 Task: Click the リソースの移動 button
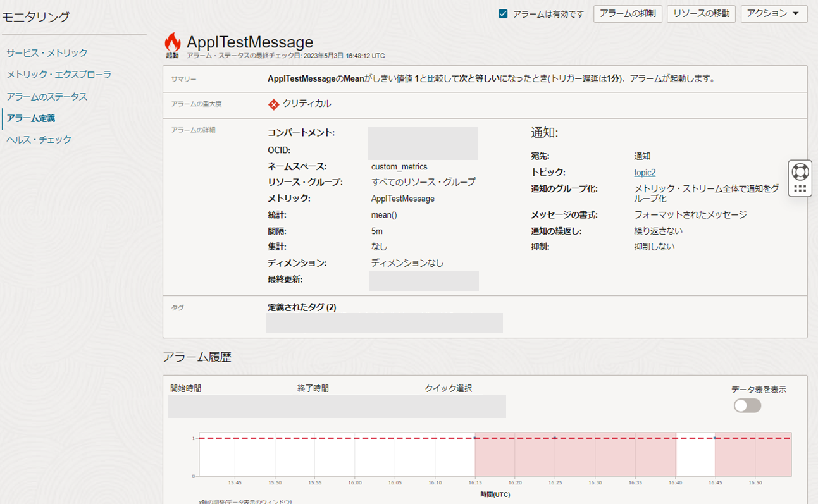(701, 14)
